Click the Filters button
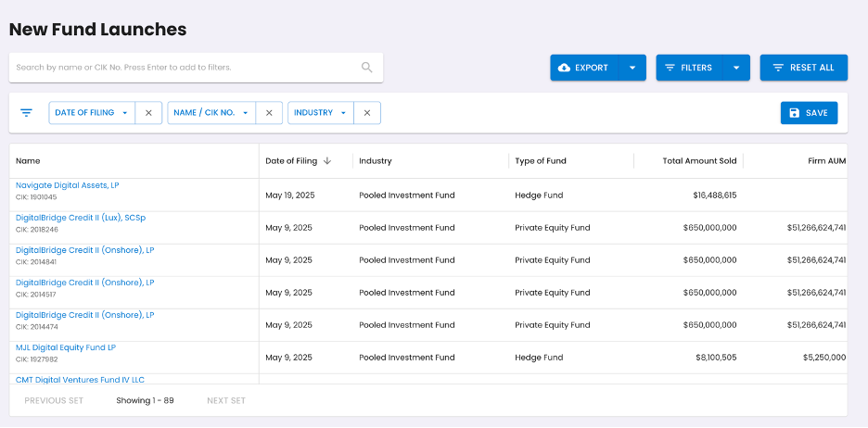 click(x=689, y=68)
